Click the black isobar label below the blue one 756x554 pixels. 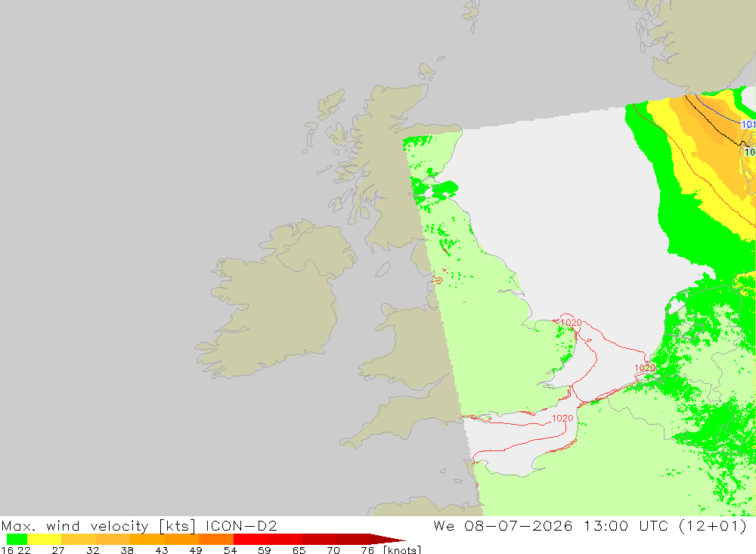(x=750, y=152)
